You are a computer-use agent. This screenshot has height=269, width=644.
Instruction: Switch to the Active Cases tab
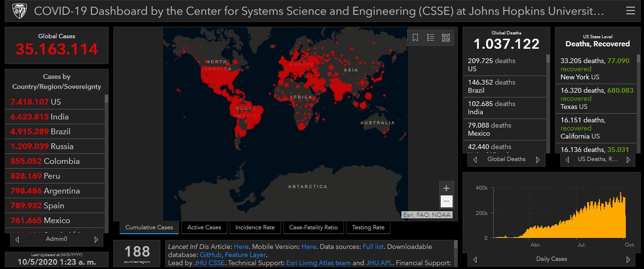click(204, 227)
